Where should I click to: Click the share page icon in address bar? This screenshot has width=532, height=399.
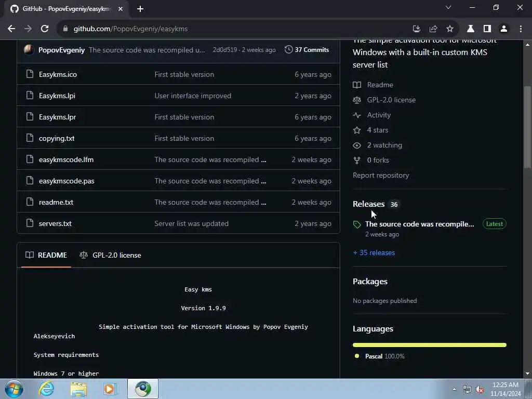(433, 29)
